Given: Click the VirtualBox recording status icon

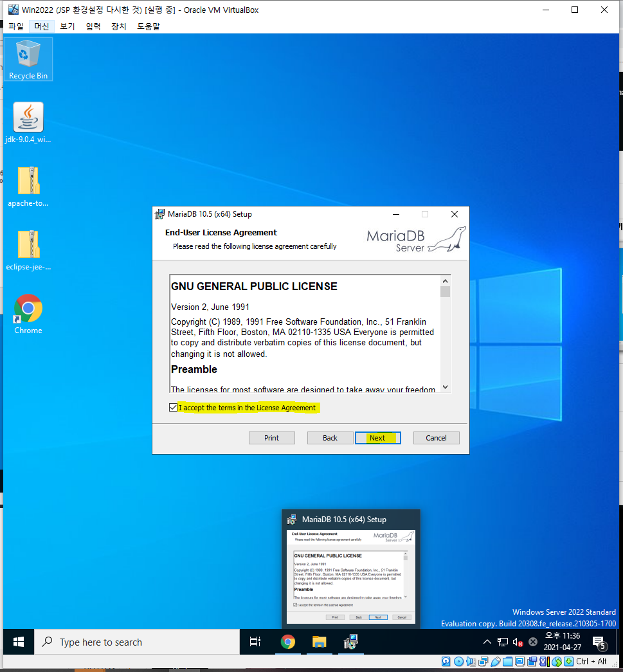Looking at the screenshot, I should [x=532, y=661].
